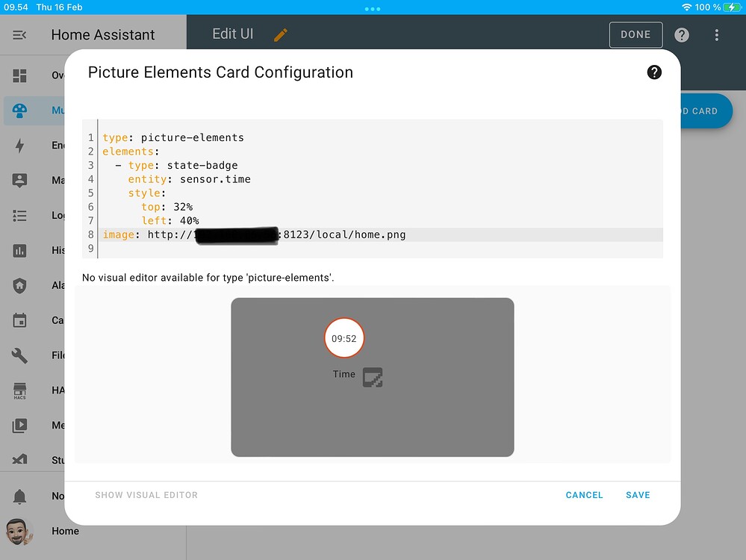Open the Calendar icon in sidebar

(x=19, y=320)
